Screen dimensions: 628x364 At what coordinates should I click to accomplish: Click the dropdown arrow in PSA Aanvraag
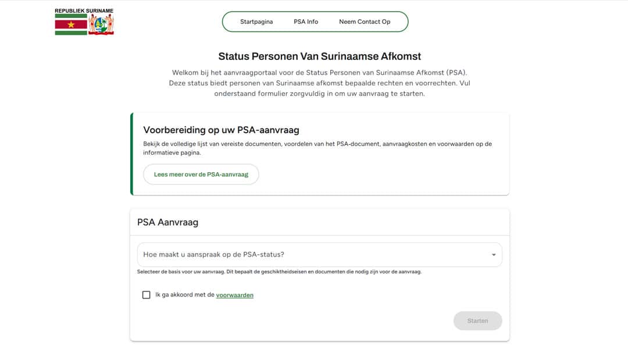point(494,255)
